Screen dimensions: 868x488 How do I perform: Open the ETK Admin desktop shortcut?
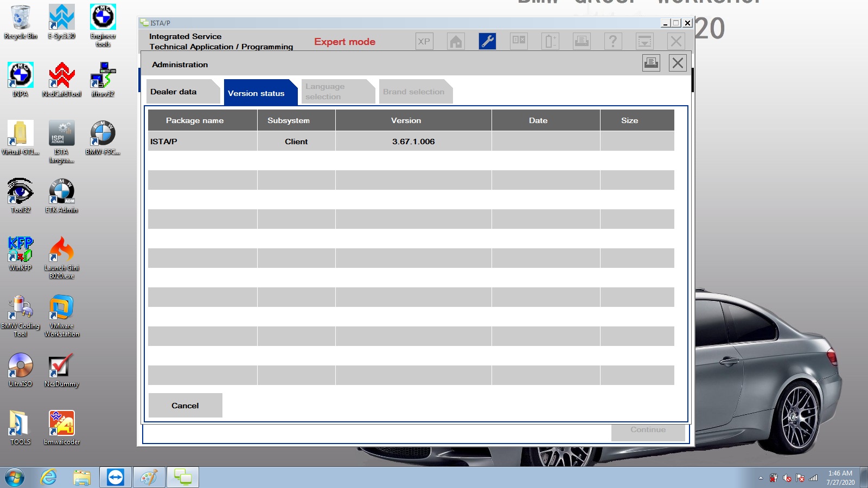coord(61,196)
